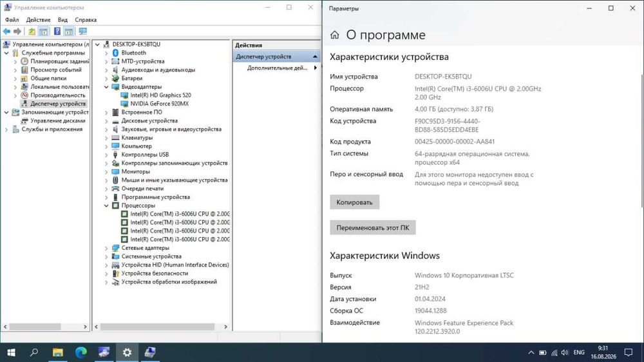The height and width of the screenshot is (362, 644).
Task: Select Устройства HID (Human Interface Devices)
Action: [175, 265]
